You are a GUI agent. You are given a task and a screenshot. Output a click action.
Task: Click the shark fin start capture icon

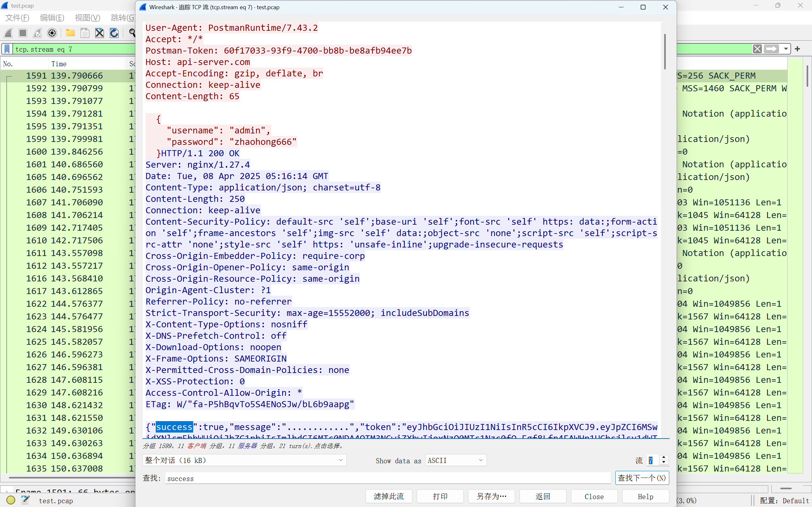point(9,33)
